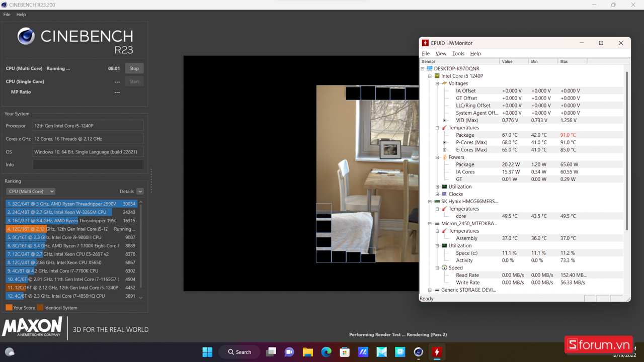Collapse the Intel Core i5 1240P node
The image size is (644, 362).
tap(430, 76)
